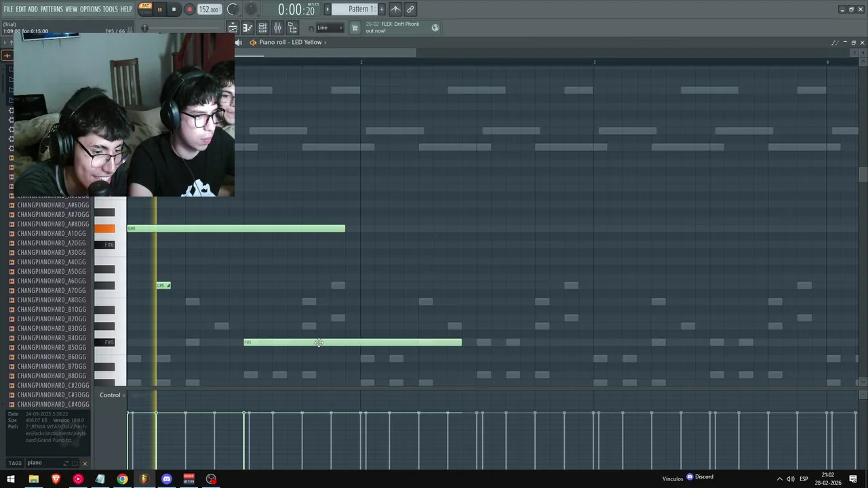Select the long G#6 note
Screen dimensions: 868x488
(236, 228)
